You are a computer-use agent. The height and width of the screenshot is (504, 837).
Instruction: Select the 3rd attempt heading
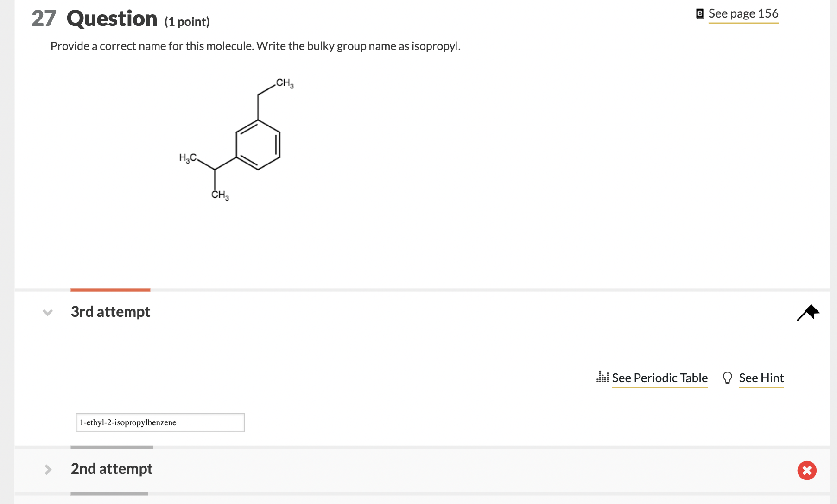[110, 312]
